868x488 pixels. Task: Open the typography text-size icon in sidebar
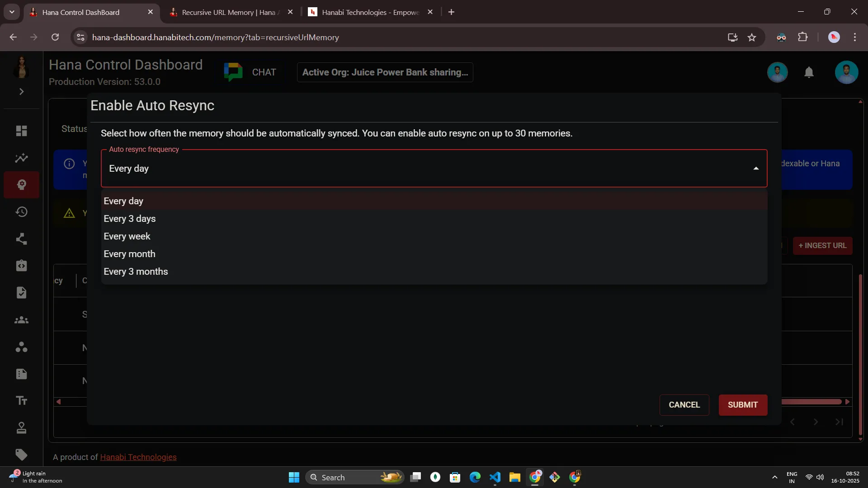point(21,401)
